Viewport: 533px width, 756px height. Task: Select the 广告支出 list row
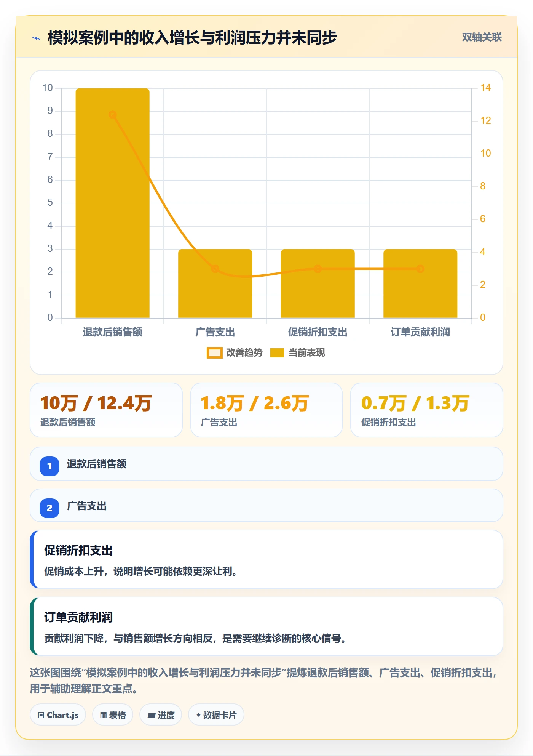click(x=266, y=506)
